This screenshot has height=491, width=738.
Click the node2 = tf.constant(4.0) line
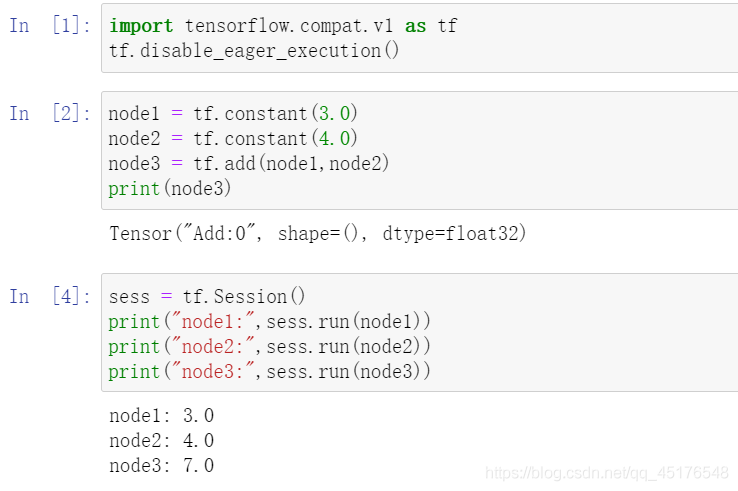pos(233,138)
